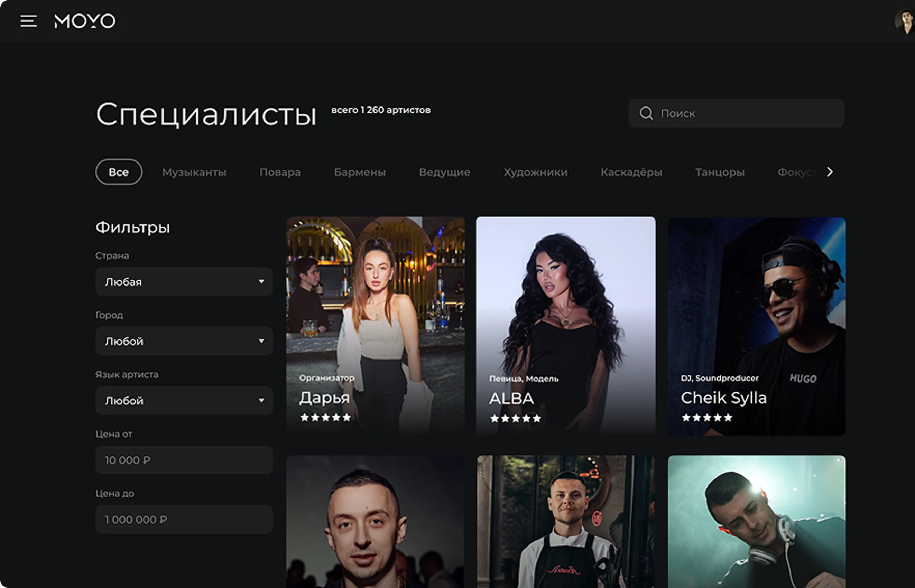Select the Танцоры category
Viewport: 915px width, 588px height.
click(x=720, y=172)
